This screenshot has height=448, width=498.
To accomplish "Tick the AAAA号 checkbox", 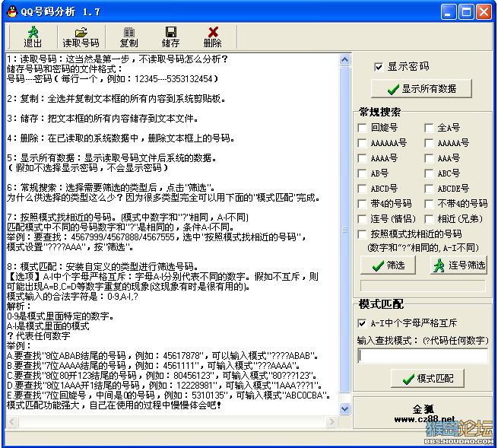I will click(362, 158).
